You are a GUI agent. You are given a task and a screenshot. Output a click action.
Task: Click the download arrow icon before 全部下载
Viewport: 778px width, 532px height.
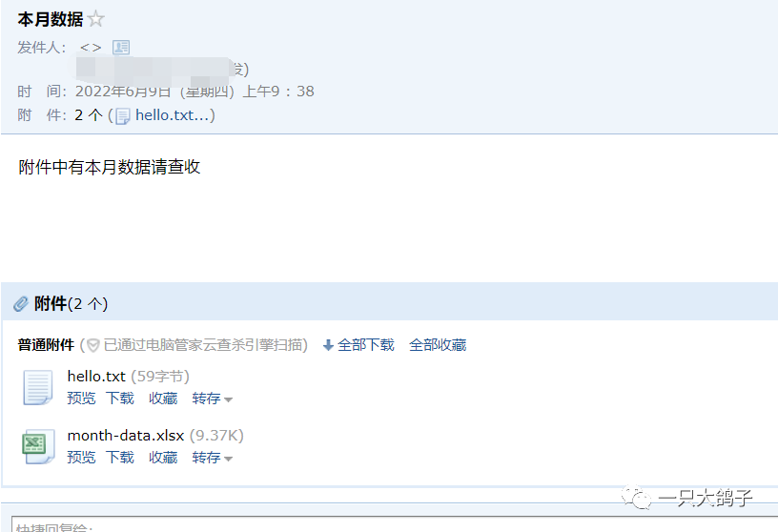(328, 345)
